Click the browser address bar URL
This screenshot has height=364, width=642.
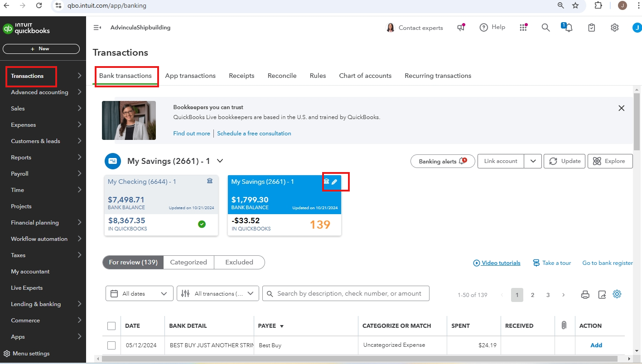107,6
